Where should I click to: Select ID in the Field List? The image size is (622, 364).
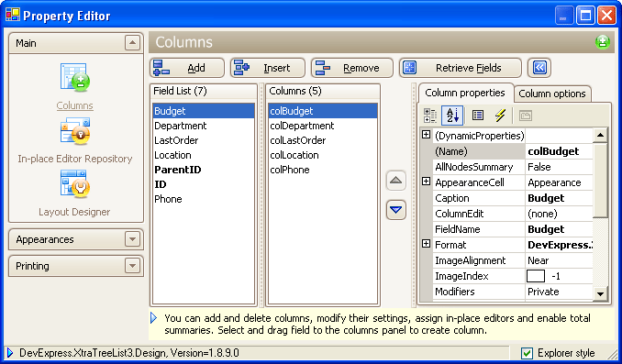coord(204,184)
